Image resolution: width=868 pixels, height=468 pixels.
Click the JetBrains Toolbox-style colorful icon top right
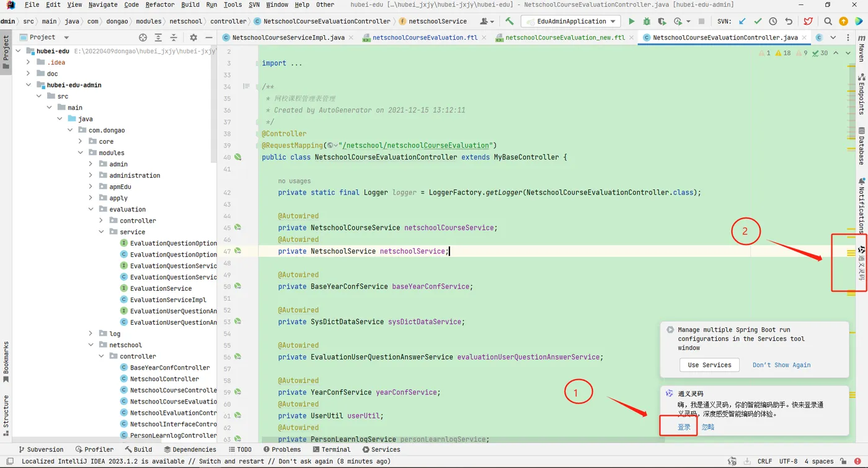click(859, 21)
